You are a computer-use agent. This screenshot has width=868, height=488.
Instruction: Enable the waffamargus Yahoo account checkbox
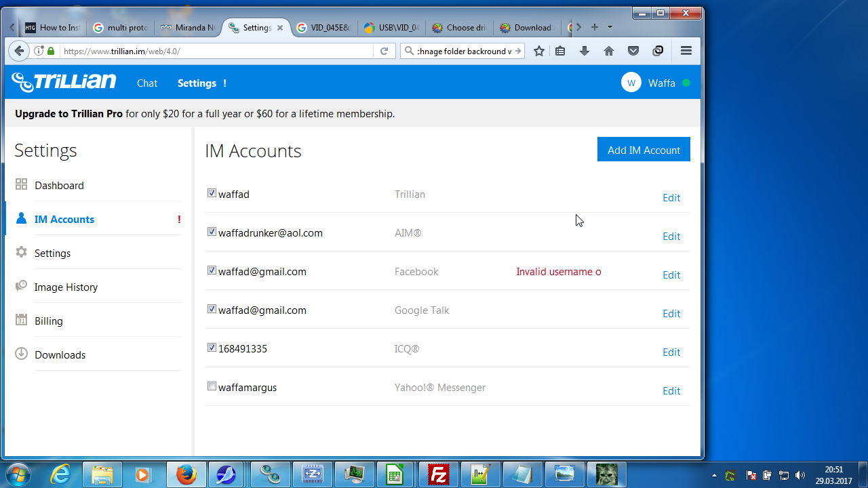tap(212, 386)
